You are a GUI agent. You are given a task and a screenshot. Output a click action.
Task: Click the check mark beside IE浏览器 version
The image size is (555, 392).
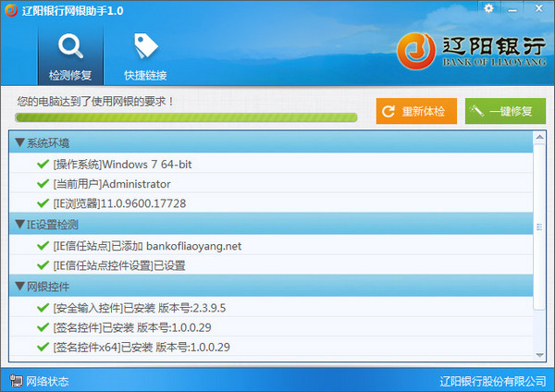pos(43,203)
